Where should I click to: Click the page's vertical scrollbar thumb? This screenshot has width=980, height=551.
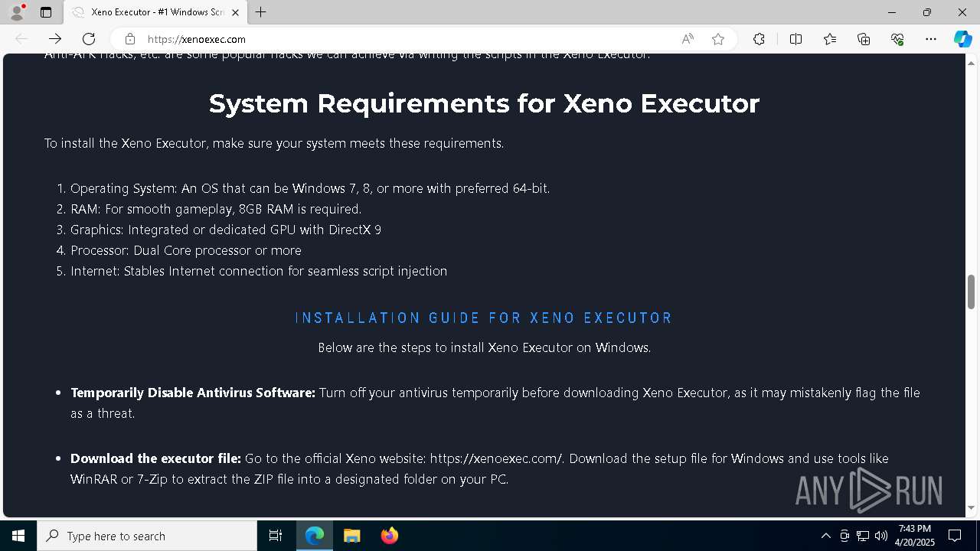[x=972, y=292]
